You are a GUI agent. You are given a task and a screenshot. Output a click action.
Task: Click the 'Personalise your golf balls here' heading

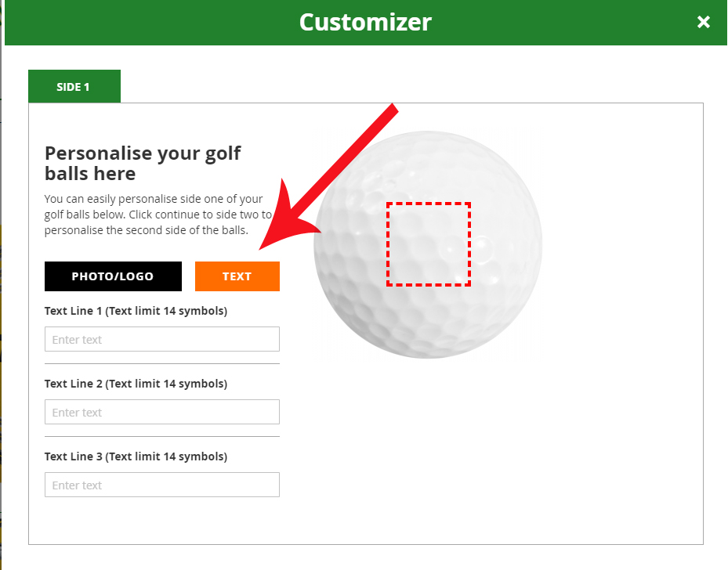[x=143, y=163]
